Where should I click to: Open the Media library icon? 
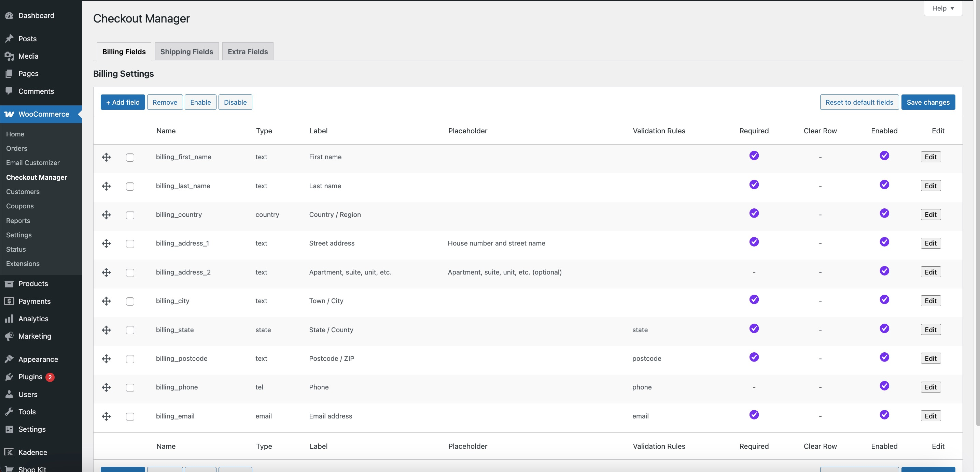(x=10, y=56)
